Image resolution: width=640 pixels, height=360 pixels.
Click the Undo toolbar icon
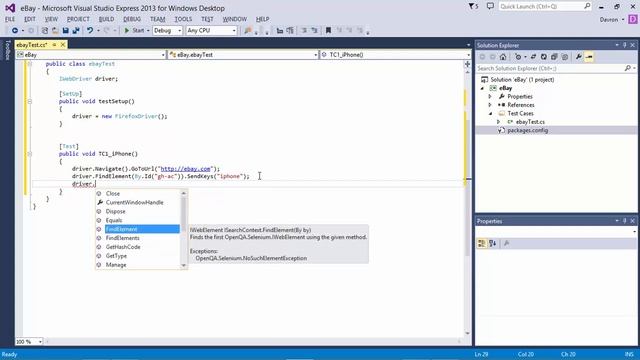coord(90,31)
